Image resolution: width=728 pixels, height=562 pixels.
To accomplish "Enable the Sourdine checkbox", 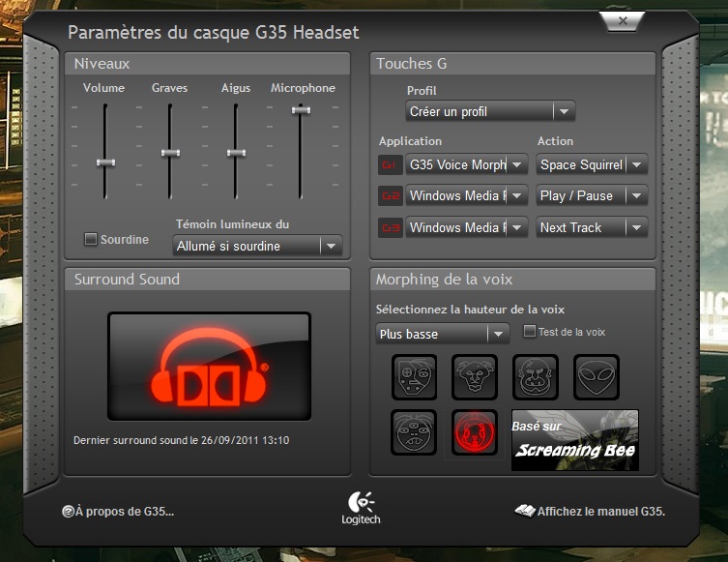I will point(91,239).
